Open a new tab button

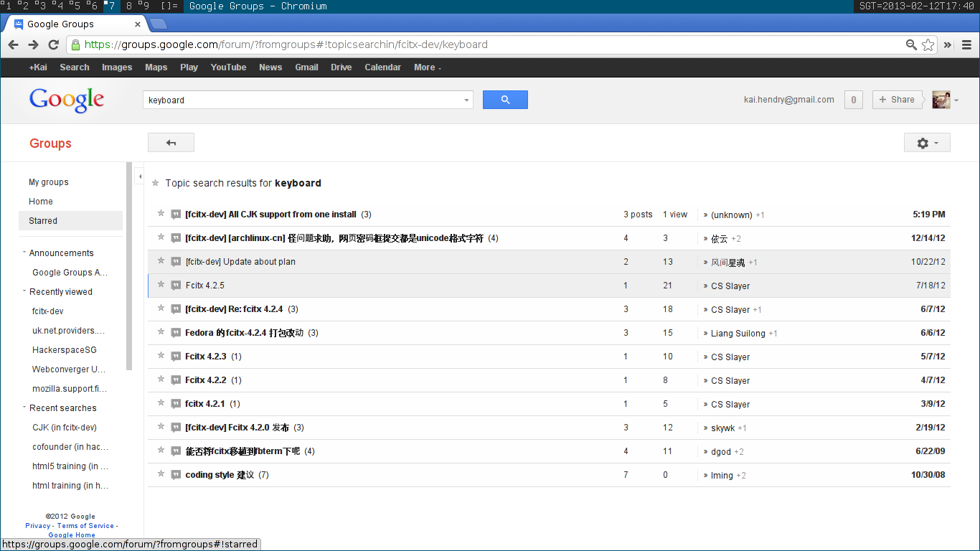coord(158,24)
